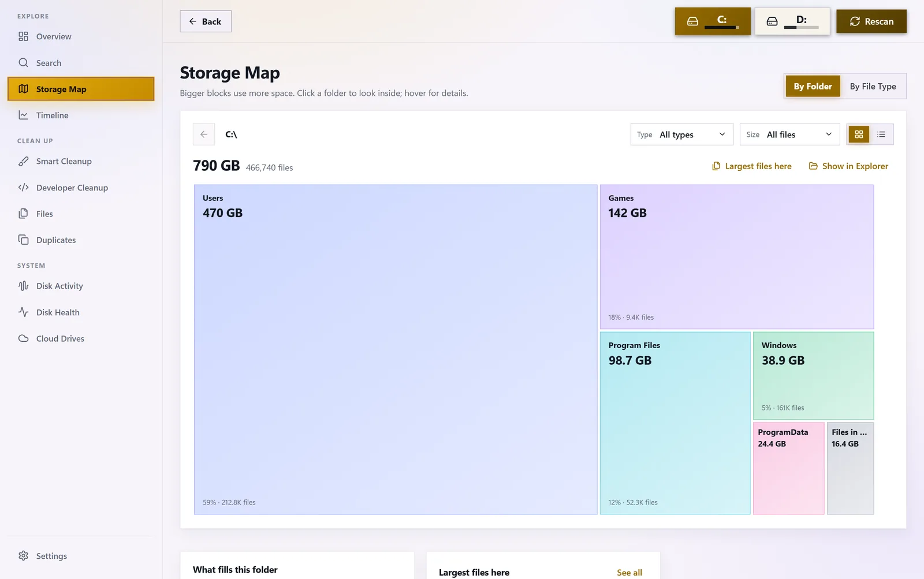Open Cloud Drives
924x579 pixels.
(81, 338)
